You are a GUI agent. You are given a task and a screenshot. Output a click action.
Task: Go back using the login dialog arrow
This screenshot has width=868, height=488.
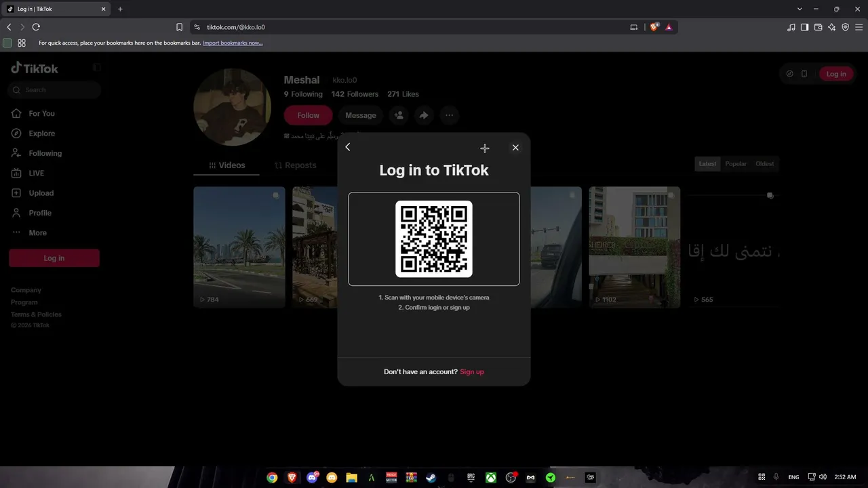point(348,147)
